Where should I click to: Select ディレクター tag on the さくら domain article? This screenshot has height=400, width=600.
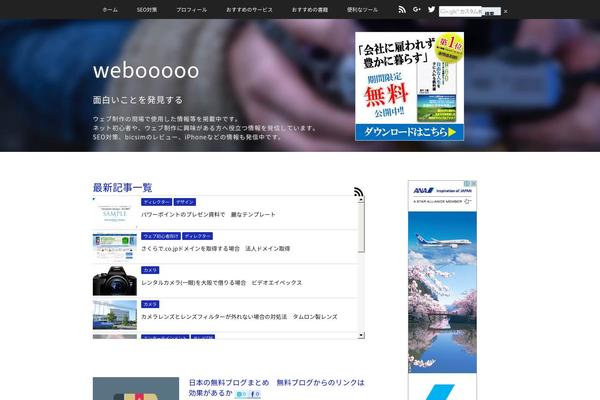point(197,236)
